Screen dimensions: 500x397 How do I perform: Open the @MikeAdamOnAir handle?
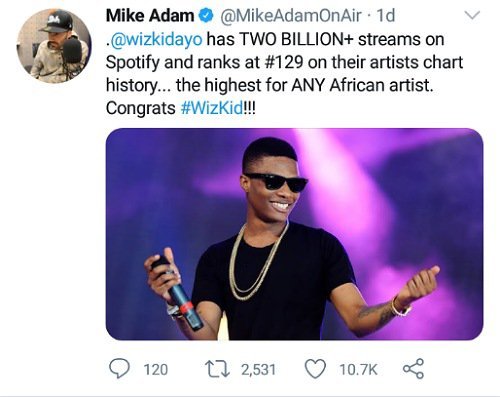[289, 16]
